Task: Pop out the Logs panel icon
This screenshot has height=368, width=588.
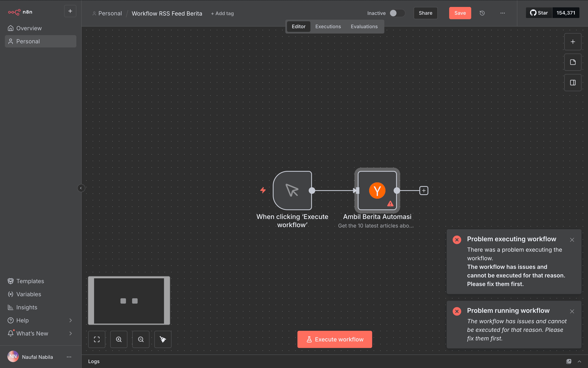Action: [x=569, y=361]
